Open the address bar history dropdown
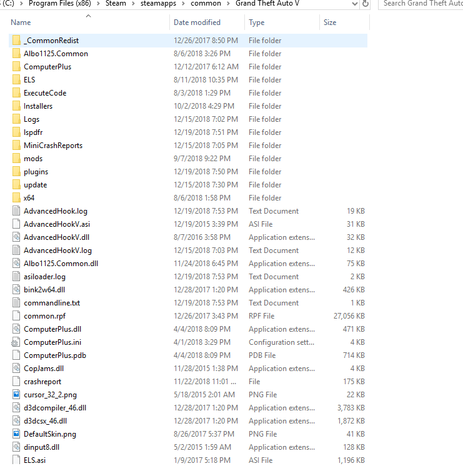 (354, 4)
